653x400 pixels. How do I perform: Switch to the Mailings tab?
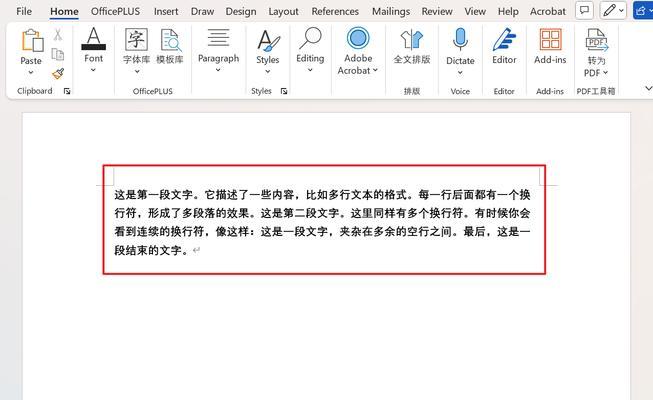point(391,12)
